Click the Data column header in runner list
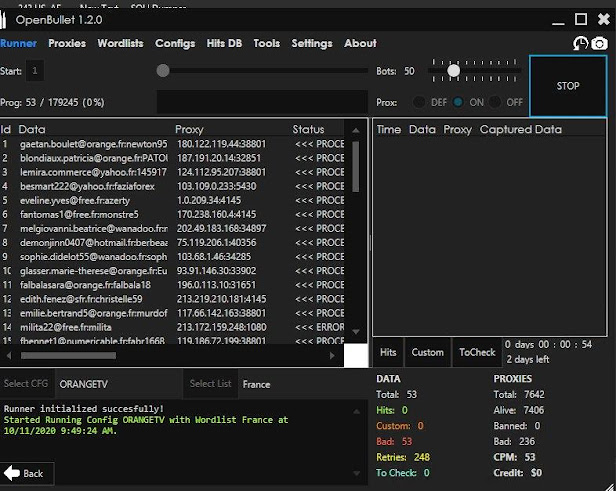Viewport: 616px width, 491px height. coord(32,130)
